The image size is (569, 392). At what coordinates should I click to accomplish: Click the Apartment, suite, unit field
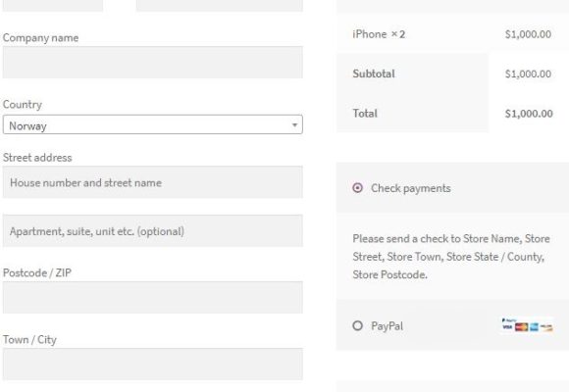(152, 230)
